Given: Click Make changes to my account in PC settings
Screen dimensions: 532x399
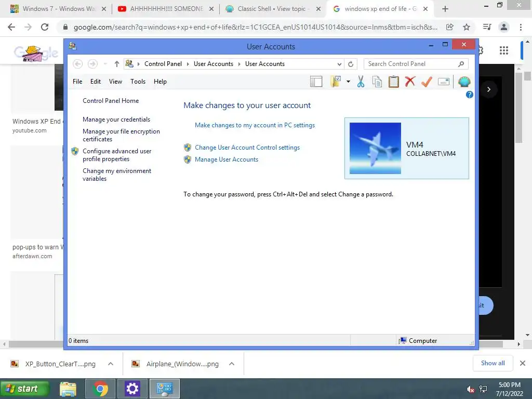Looking at the screenshot, I should point(255,125).
